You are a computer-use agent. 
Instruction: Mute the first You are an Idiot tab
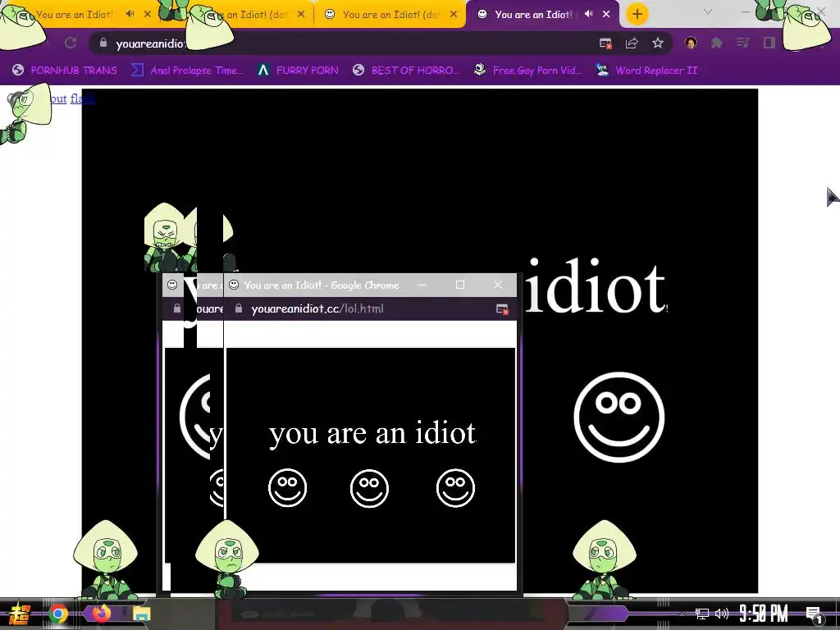130,14
